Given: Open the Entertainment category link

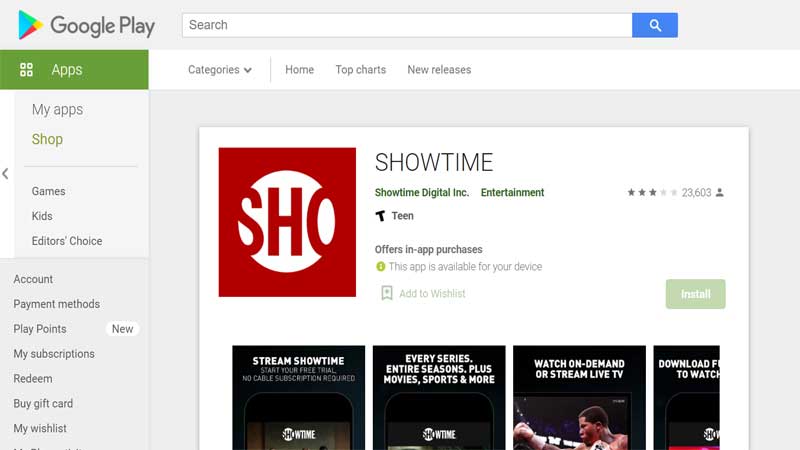Looking at the screenshot, I should pyautogui.click(x=512, y=192).
